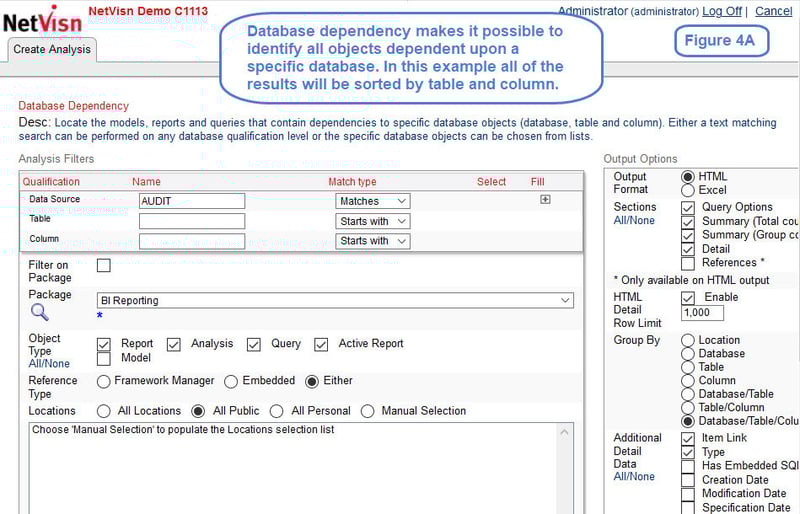Group by Database/Table

(688, 395)
